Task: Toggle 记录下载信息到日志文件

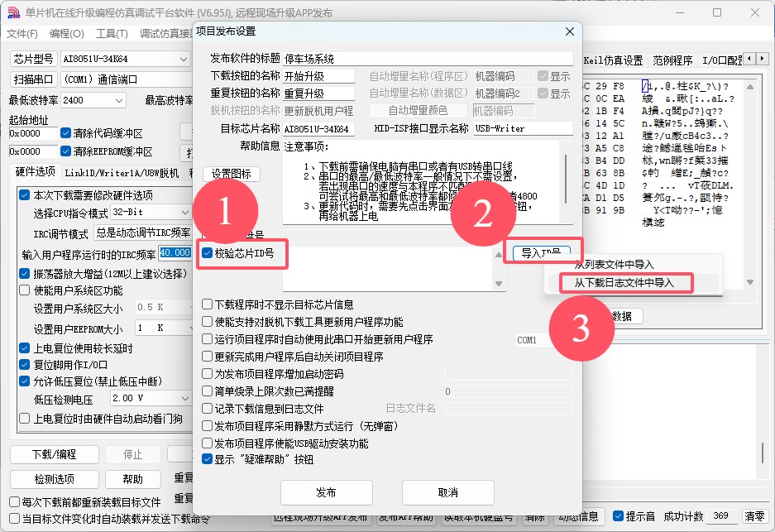Action: point(207,409)
